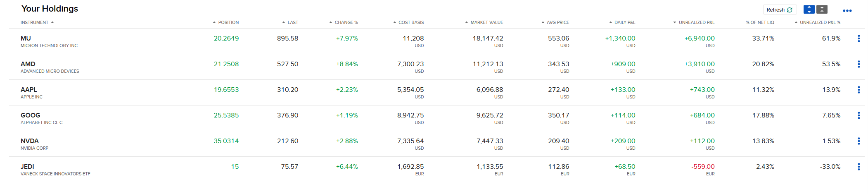Open the three-dot menu for AMD row
The image size is (868, 194).
859,64
